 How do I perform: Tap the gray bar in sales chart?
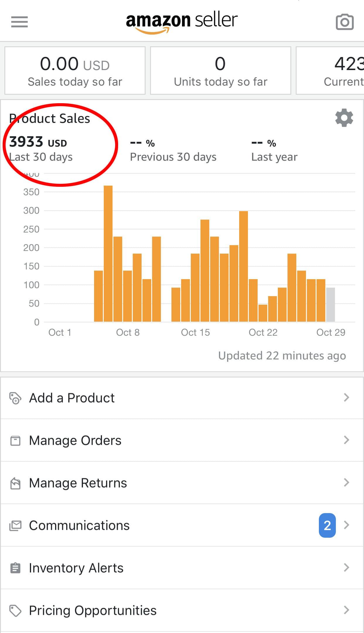pos(330,305)
